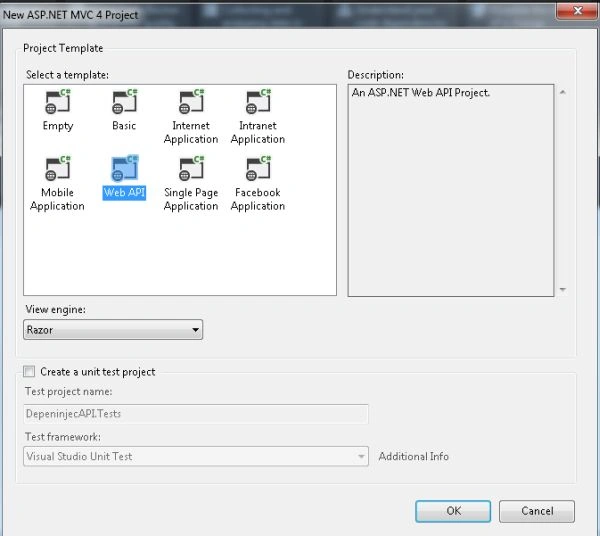Click the 'Test project name:' label
This screenshot has width=600, height=536.
[x=68, y=391]
